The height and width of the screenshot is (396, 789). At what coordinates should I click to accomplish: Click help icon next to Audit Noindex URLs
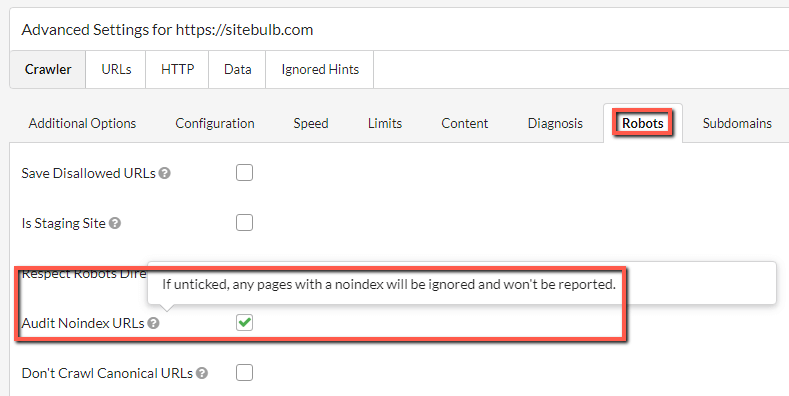[x=153, y=323]
